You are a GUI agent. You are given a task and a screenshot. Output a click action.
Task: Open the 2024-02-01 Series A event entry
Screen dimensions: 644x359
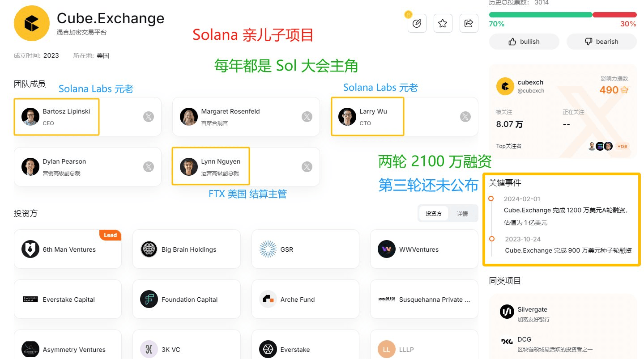pyautogui.click(x=565, y=210)
